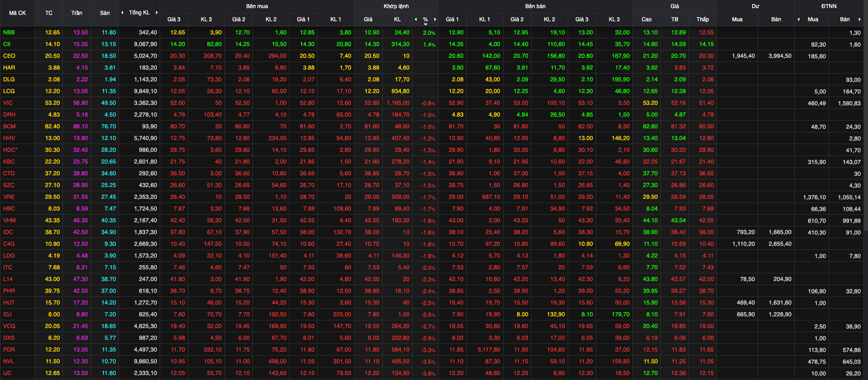
Task: Select PDR sell volume 5,117,80
Action: (x=489, y=350)
